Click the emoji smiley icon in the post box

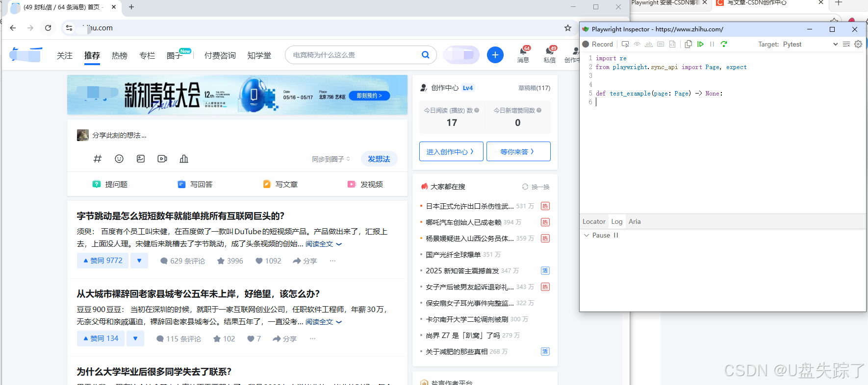[x=119, y=159]
